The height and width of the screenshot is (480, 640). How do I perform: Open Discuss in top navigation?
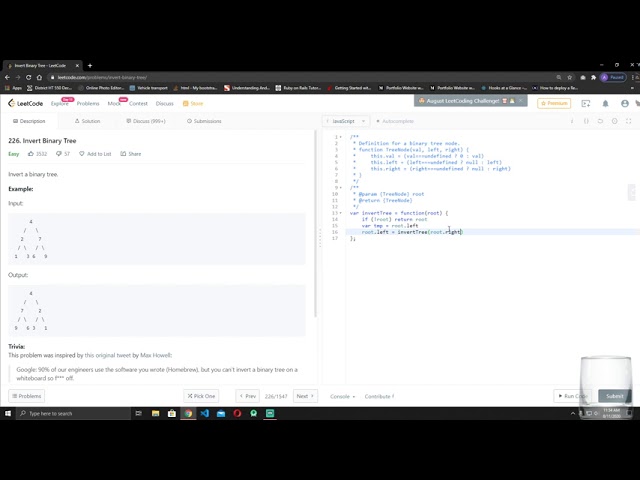pos(164,104)
